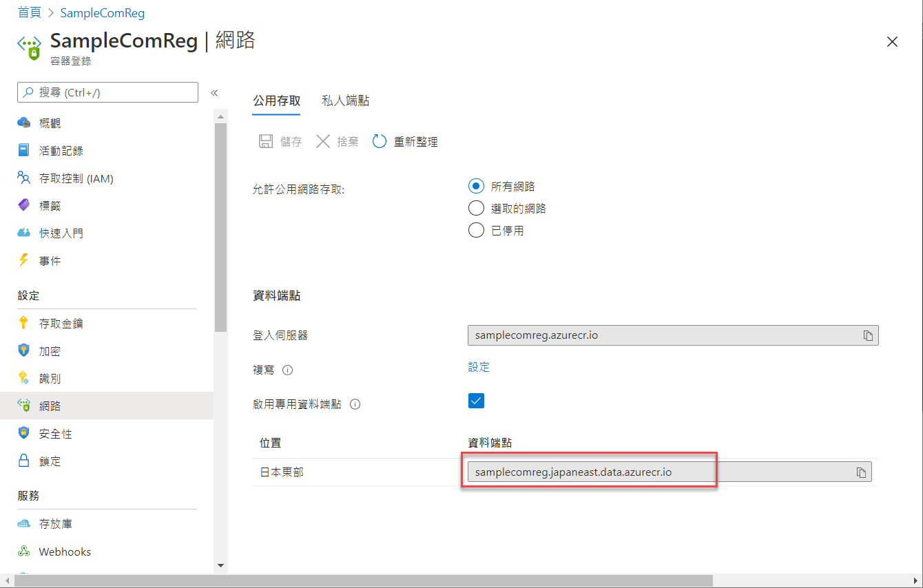923x588 pixels.
Task: Click the 鎖定 padlock icon
Action: click(24, 461)
